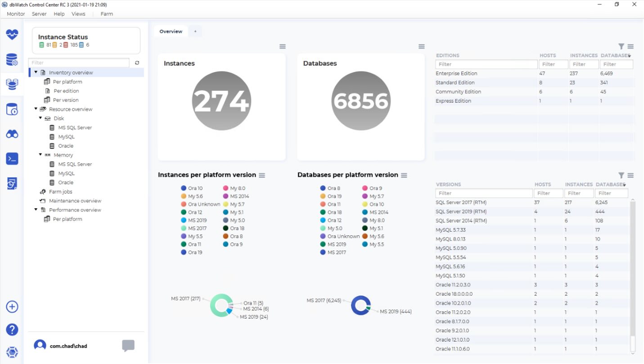Sort Versions table by Databases column arrow
Screen dimensions: 644x364
click(x=624, y=185)
